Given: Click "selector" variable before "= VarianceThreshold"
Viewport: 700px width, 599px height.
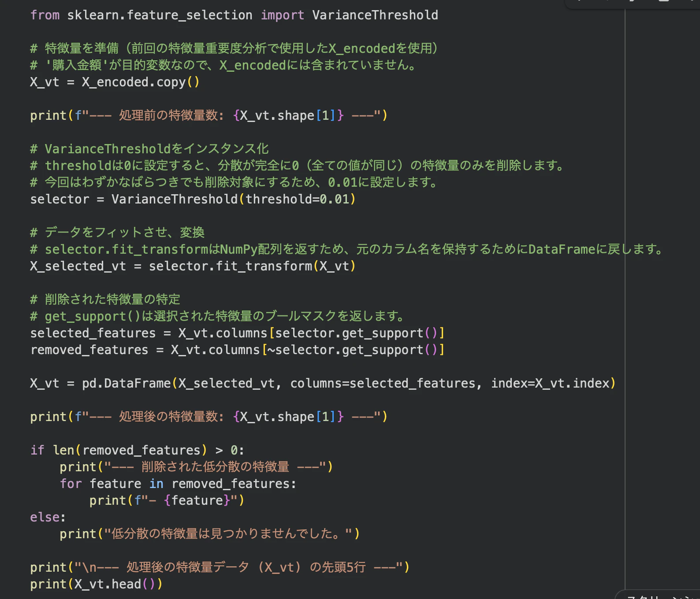Looking at the screenshot, I should click(x=60, y=199).
